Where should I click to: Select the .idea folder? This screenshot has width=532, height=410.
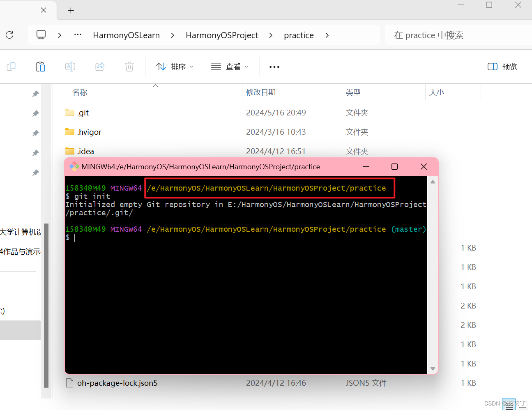point(79,151)
